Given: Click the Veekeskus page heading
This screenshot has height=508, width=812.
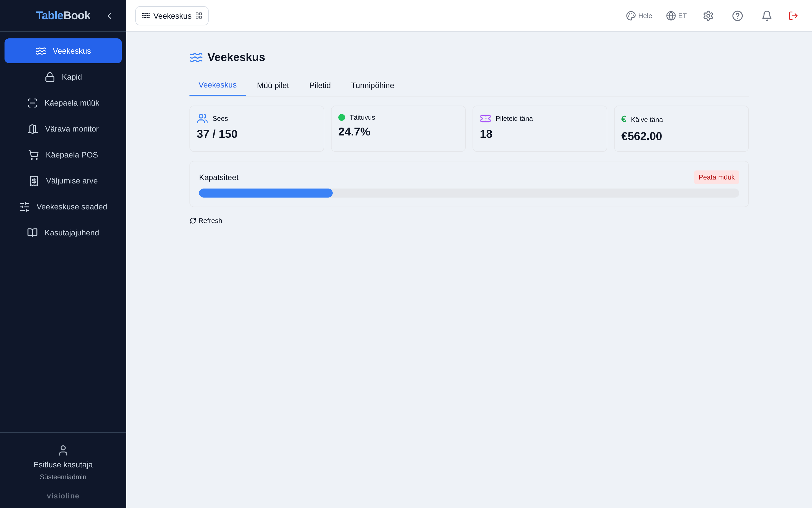Looking at the screenshot, I should (x=236, y=57).
